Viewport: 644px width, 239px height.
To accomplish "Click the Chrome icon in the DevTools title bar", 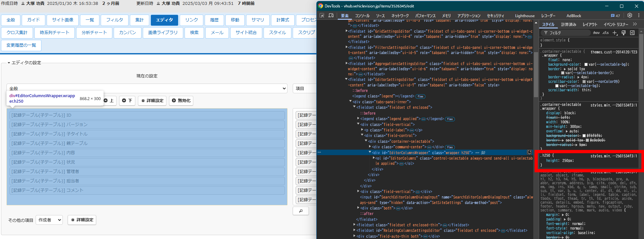I will [x=321, y=6].
